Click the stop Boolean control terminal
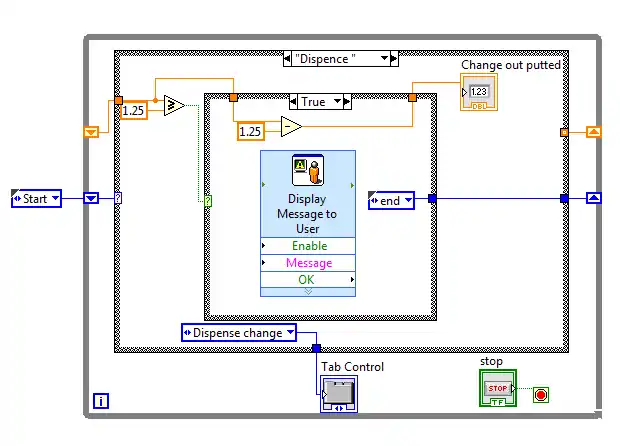The height and width of the screenshot is (446, 620). click(x=497, y=387)
